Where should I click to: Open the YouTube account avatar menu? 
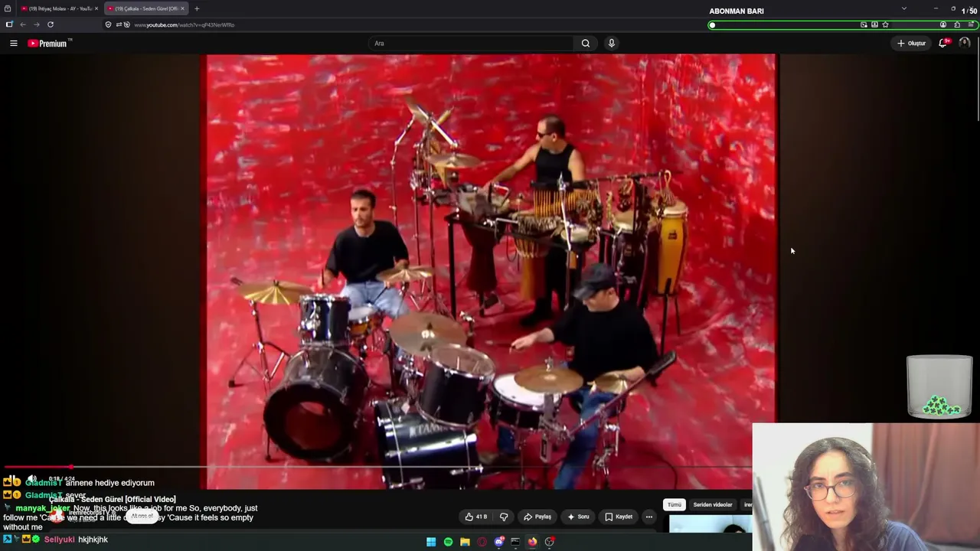click(964, 44)
